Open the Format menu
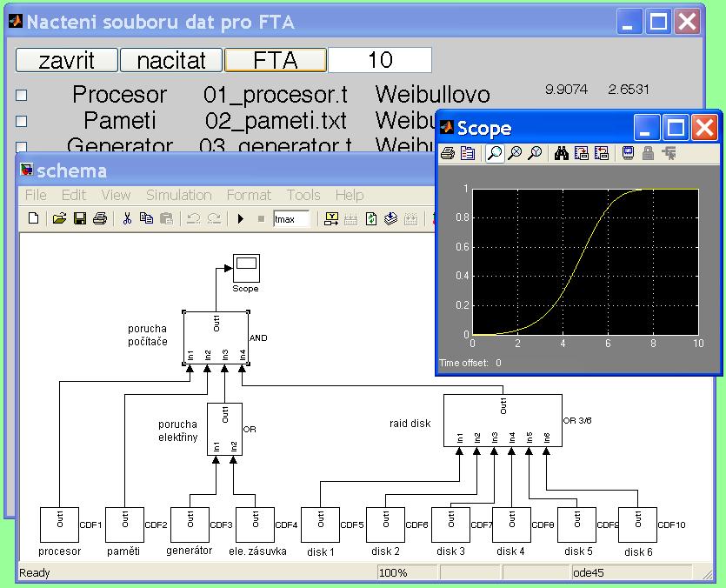 (x=249, y=195)
